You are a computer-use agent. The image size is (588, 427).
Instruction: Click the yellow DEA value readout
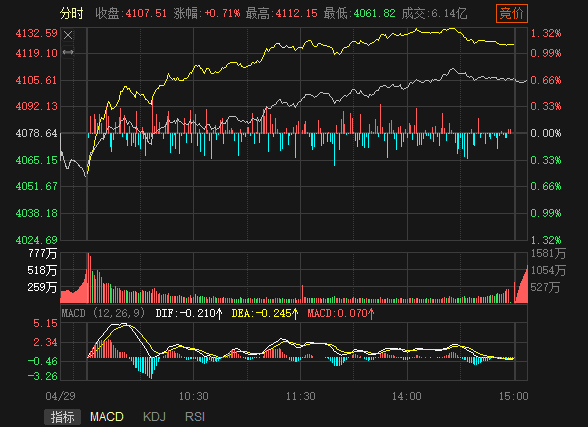[265, 313]
